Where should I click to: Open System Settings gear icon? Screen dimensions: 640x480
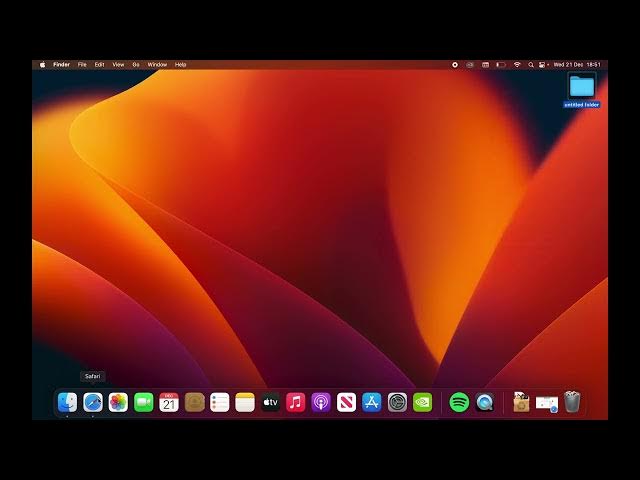(x=397, y=402)
